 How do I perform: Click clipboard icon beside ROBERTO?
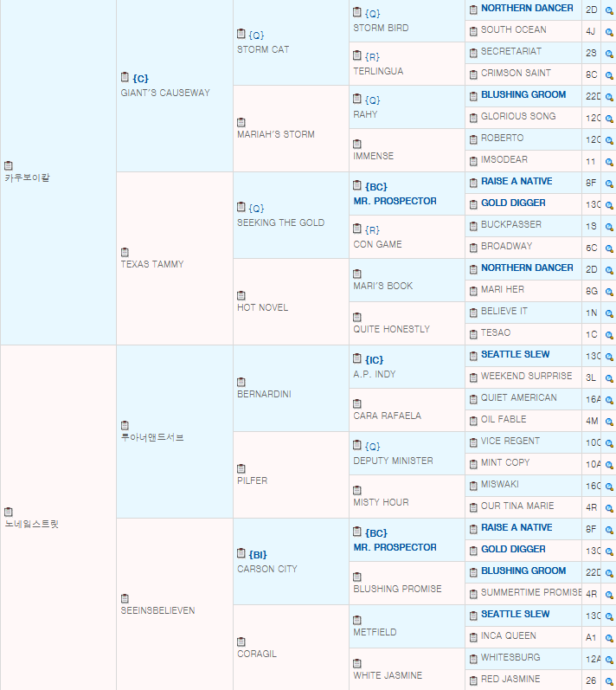point(473,139)
